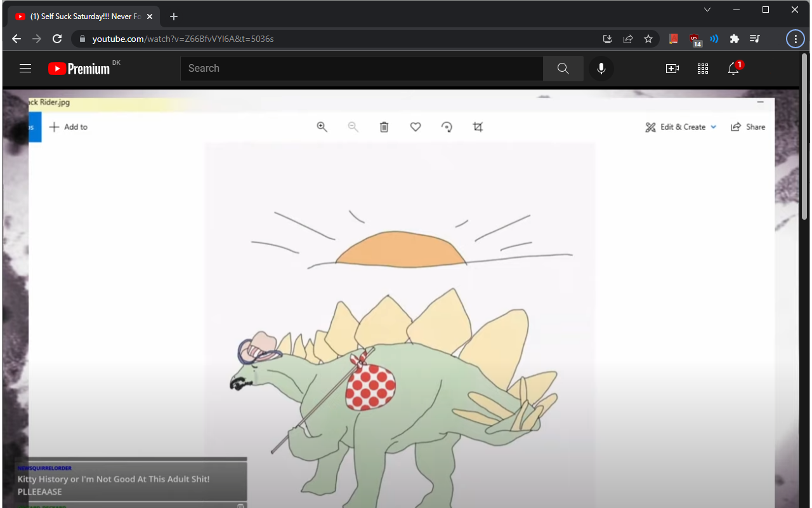812x508 pixels.
Task: Open the tab search chevron
Action: point(707,10)
